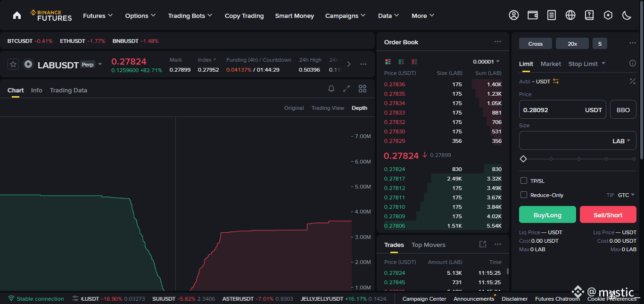Click the Buy/Long button
Viewport: 644px width, 304px height.
click(547, 214)
